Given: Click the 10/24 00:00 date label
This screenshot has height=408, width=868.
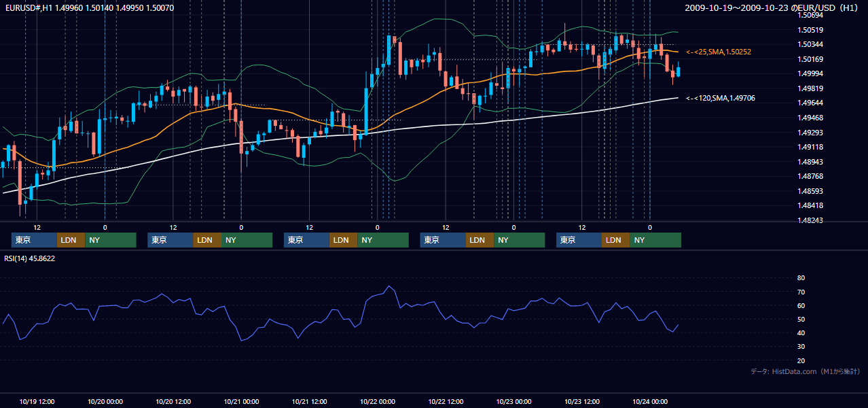Looking at the screenshot, I should pos(650,401).
